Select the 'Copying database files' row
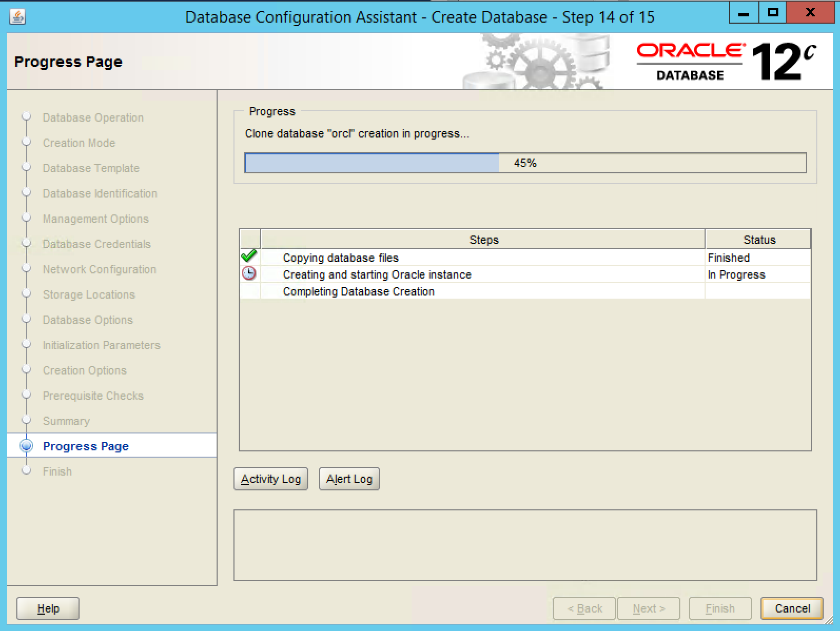This screenshot has height=631, width=840. [x=525, y=258]
